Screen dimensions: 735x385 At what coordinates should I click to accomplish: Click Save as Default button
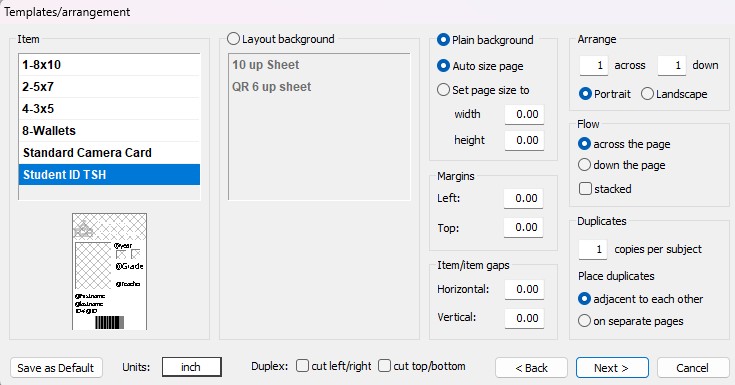tap(56, 368)
